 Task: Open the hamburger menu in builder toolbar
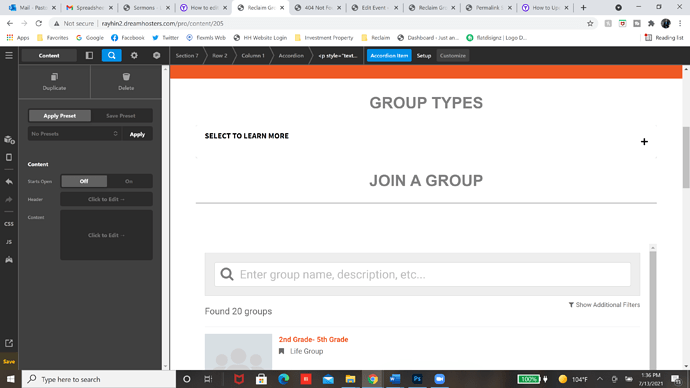(x=9, y=55)
